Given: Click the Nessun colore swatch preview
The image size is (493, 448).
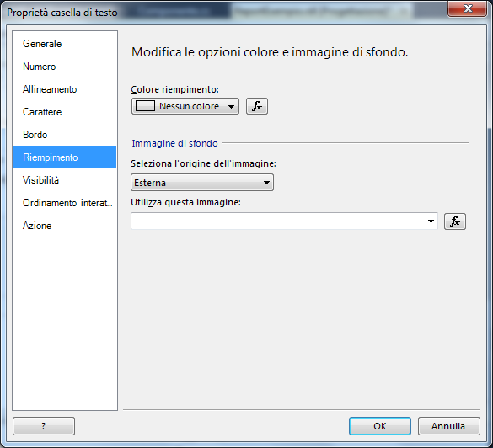Looking at the screenshot, I should tap(145, 106).
